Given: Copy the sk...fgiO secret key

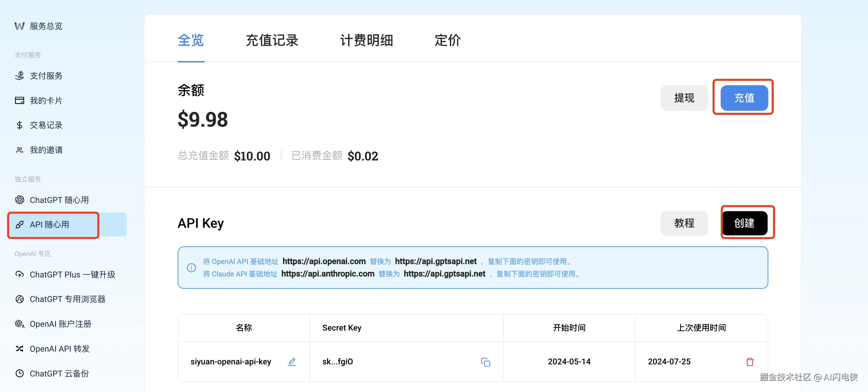Looking at the screenshot, I should click(485, 362).
